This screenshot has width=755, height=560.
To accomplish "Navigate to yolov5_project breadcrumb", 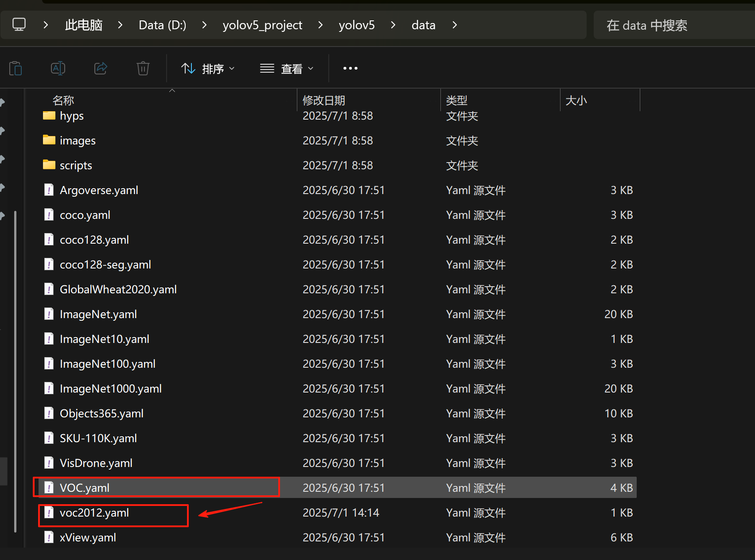I will pyautogui.click(x=262, y=25).
